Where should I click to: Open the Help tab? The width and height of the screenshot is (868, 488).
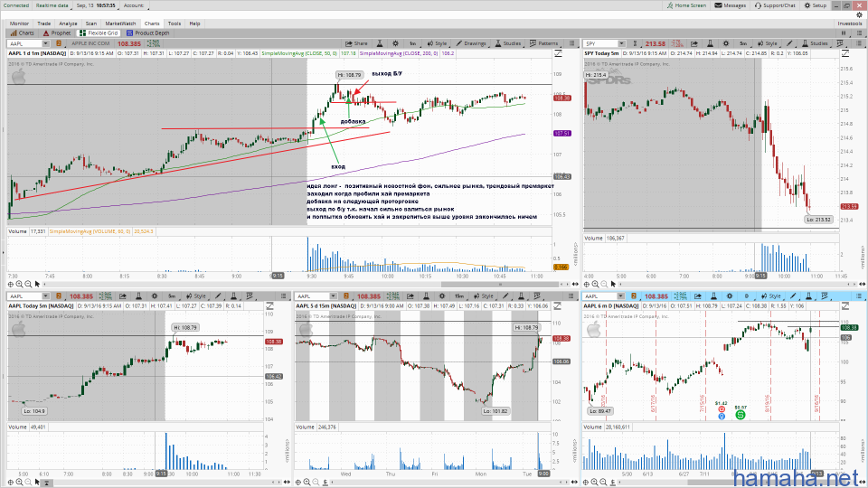coord(194,23)
